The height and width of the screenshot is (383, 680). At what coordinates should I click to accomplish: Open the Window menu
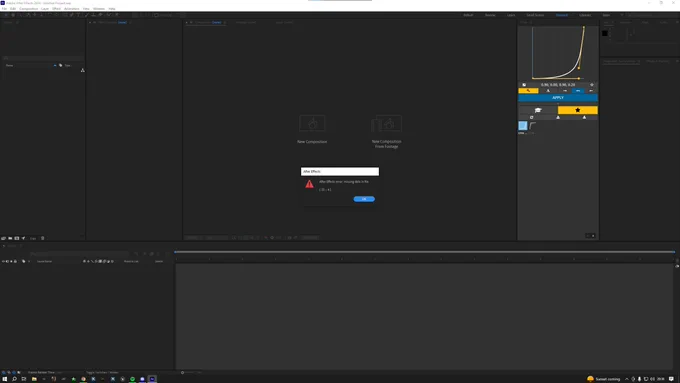coord(99,9)
